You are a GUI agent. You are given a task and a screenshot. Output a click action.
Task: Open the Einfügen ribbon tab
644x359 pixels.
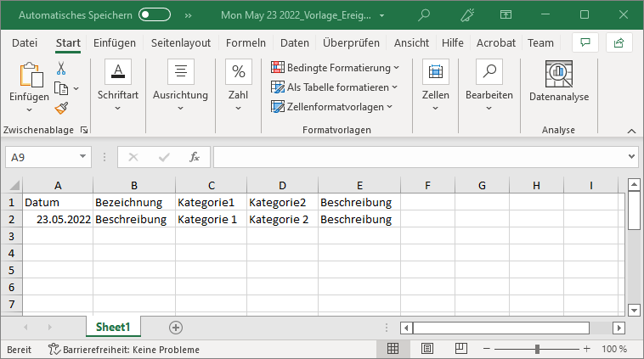114,42
